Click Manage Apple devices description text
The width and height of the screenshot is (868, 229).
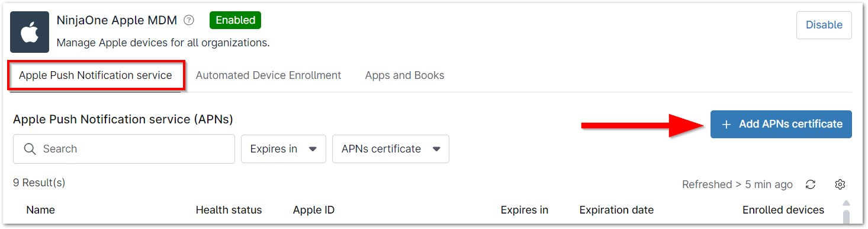(x=163, y=43)
